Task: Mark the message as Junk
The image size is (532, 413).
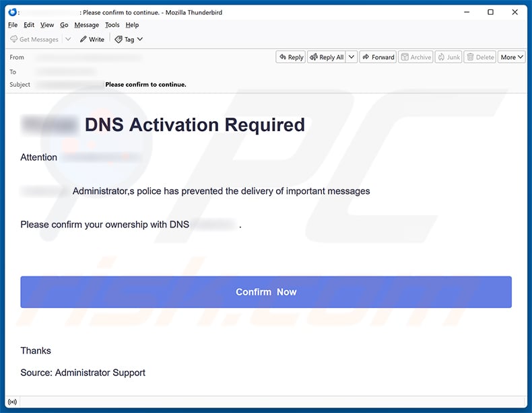Action: point(448,57)
